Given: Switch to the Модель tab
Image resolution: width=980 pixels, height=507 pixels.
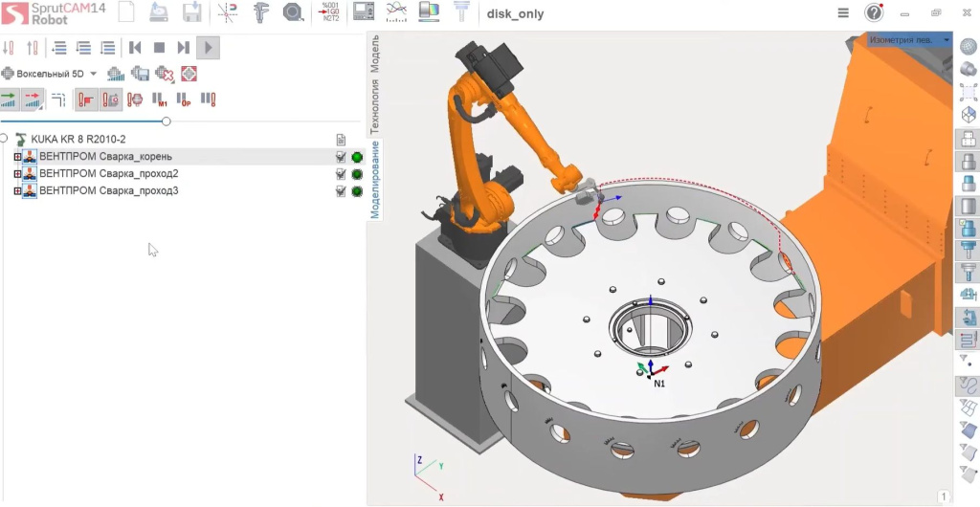Looking at the screenshot, I should [x=375, y=55].
